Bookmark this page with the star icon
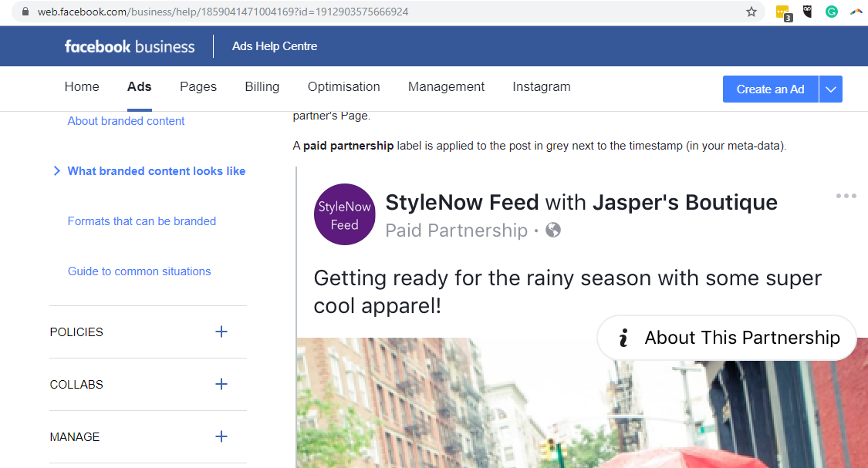 [x=751, y=12]
